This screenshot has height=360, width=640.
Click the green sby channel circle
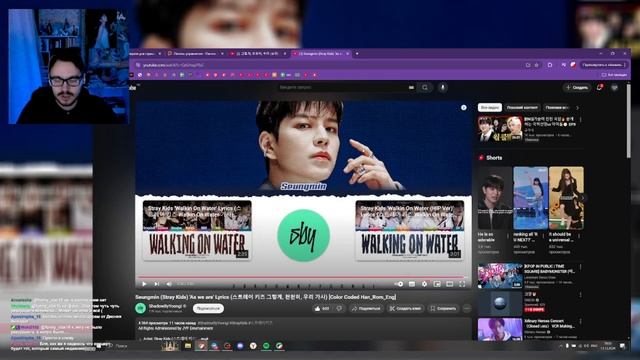303,236
